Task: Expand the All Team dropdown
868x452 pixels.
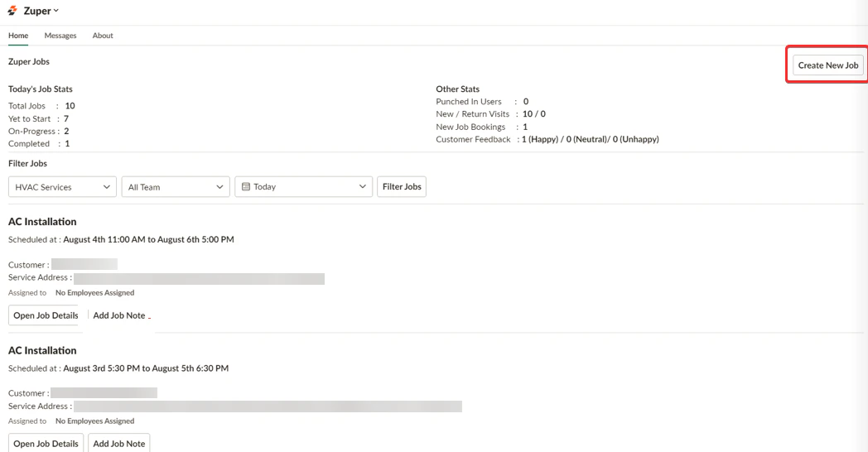Action: [176, 187]
